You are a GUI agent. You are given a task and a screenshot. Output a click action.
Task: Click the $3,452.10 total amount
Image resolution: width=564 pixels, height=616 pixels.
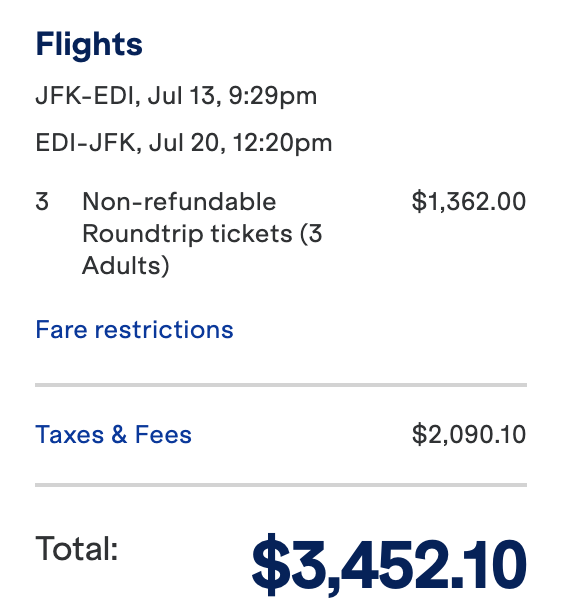tap(389, 565)
